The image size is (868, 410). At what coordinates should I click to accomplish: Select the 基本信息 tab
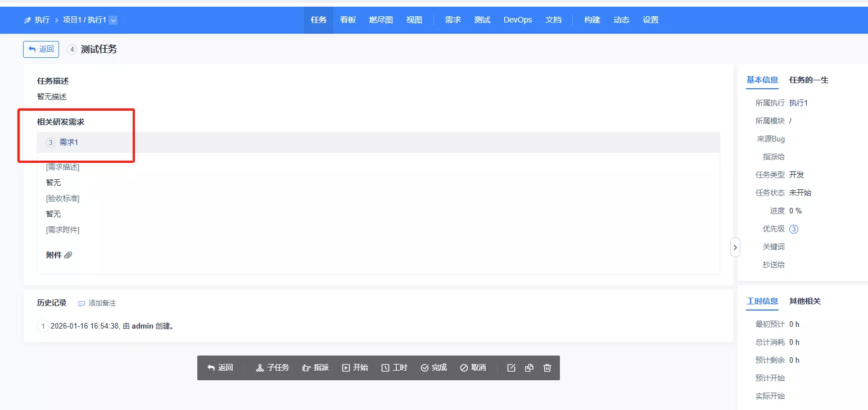(x=762, y=80)
